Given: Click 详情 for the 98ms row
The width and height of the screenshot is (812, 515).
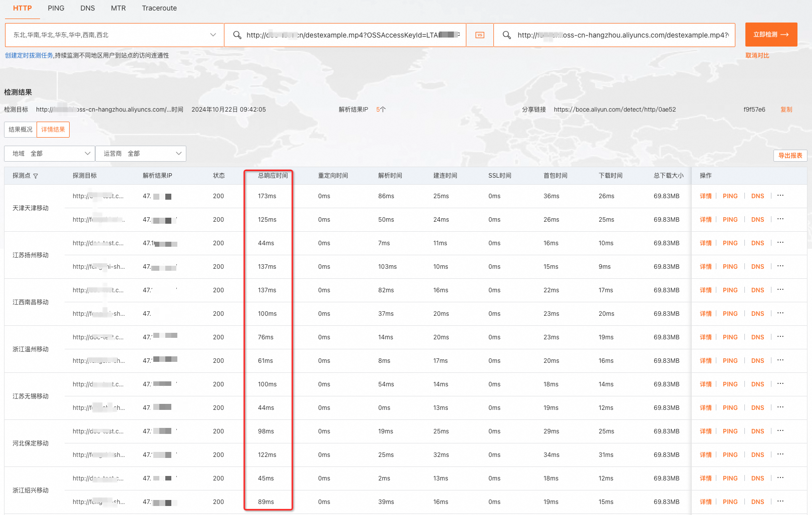Looking at the screenshot, I should (x=706, y=431).
